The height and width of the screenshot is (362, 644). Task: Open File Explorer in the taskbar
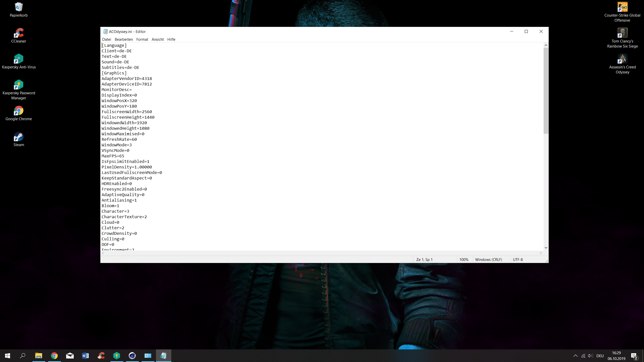[x=38, y=356]
